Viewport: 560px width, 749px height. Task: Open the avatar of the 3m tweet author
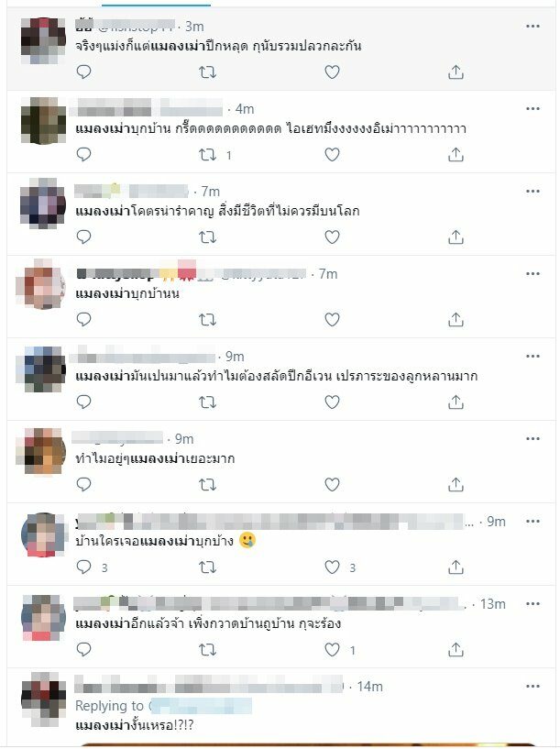43,40
